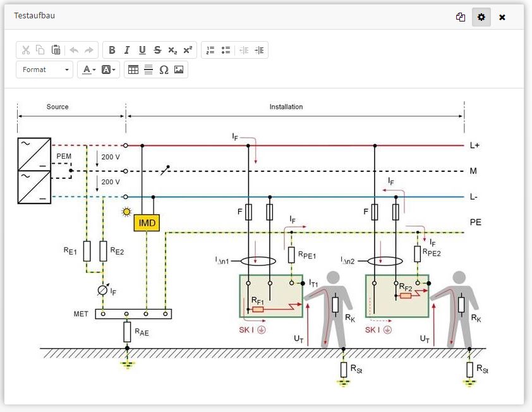This screenshot has width=532, height=412.
Task: Click the duplicate panel icon
Action: pos(461,17)
